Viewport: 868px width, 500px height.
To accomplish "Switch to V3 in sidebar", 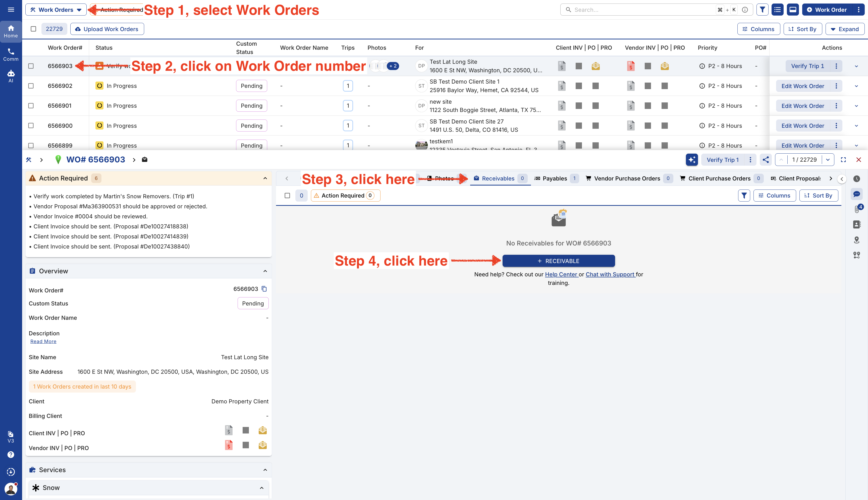I will point(11,437).
